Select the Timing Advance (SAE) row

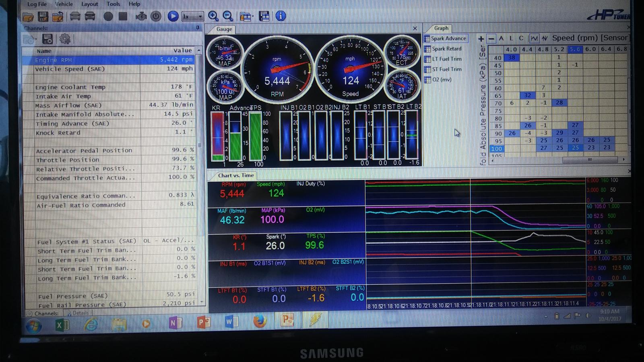pyautogui.click(x=109, y=123)
